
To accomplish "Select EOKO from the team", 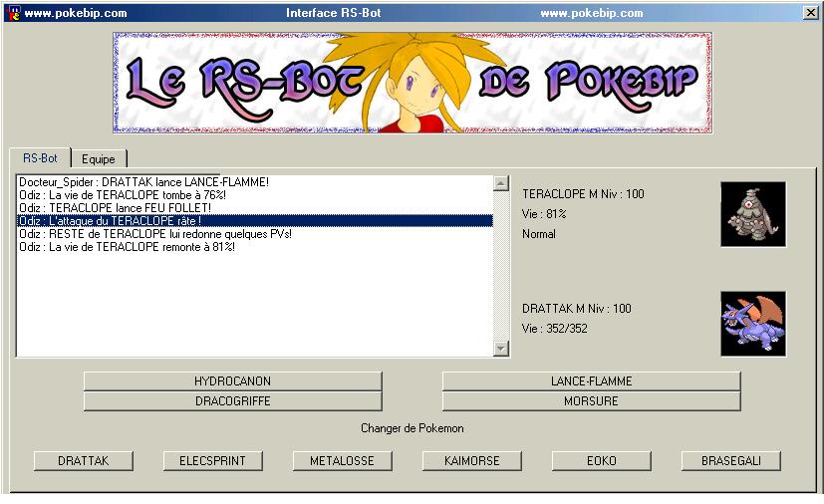I will click(x=601, y=461).
